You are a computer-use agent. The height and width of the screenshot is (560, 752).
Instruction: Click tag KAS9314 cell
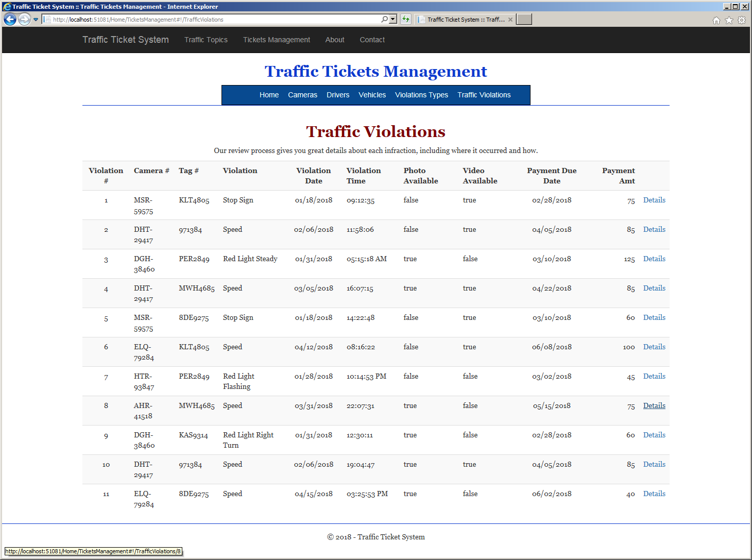[193, 435]
